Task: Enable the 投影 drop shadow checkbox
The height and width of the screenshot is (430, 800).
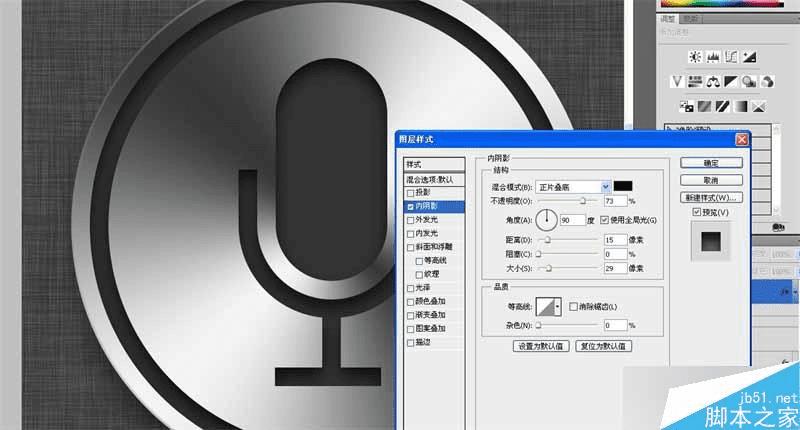Action: click(410, 193)
